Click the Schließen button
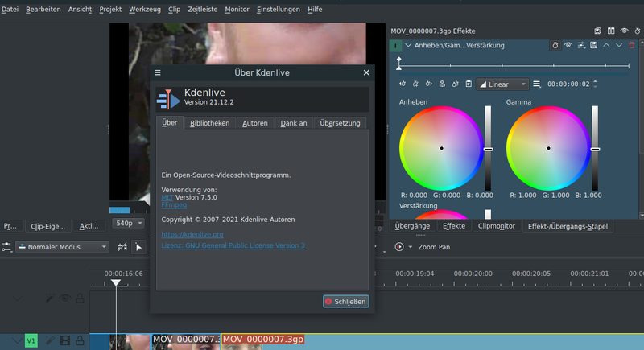 click(346, 301)
